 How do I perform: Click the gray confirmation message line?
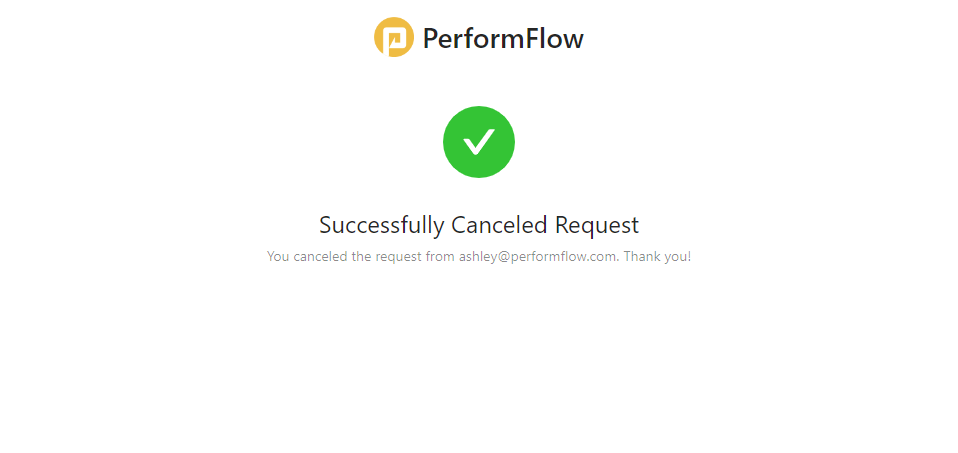click(x=479, y=256)
